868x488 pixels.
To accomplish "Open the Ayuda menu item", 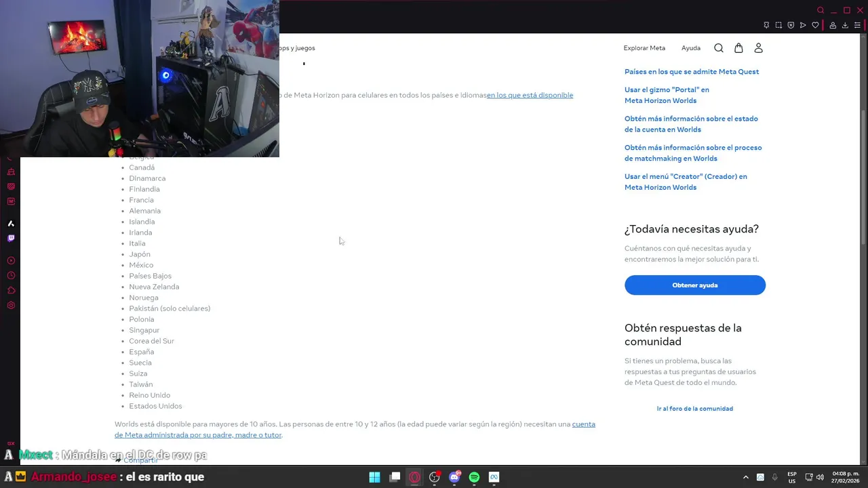I will [x=691, y=48].
